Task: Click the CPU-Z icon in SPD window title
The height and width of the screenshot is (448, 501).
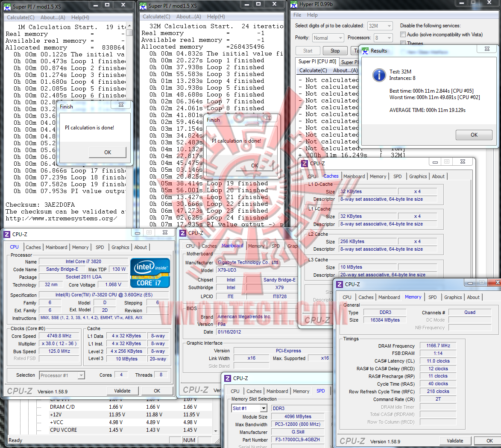Action: 228,378
